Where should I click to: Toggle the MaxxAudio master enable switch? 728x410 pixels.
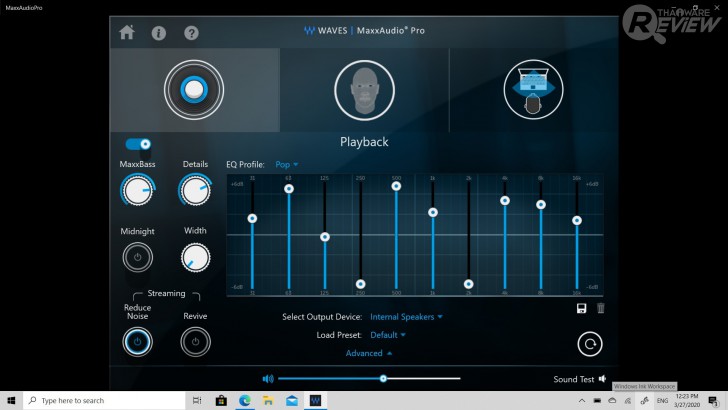point(138,144)
